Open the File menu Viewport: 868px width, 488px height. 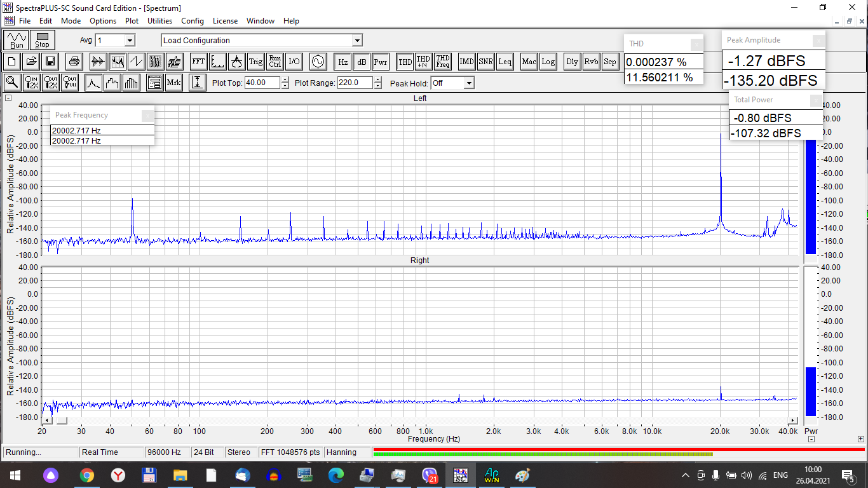coord(25,21)
